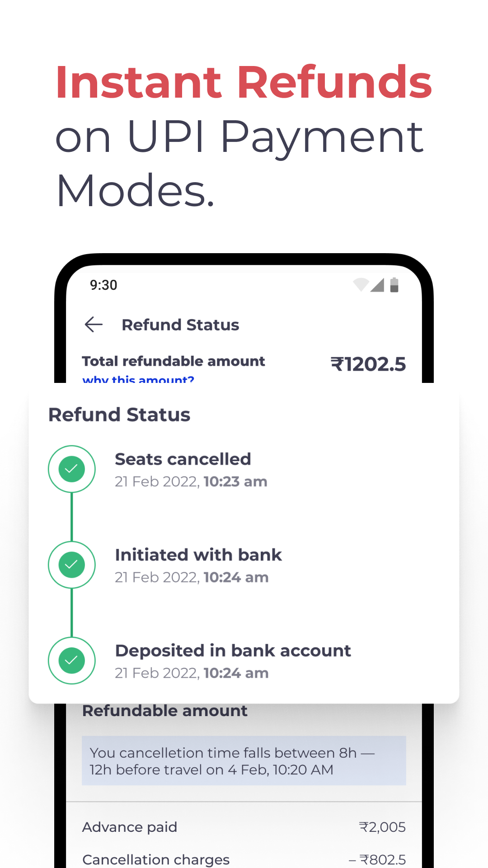Tap the battery status icon

tap(394, 285)
